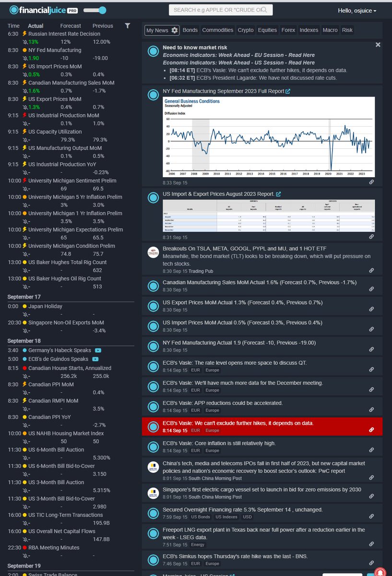The width and height of the screenshot is (392, 576).
Task: Open the calendar filter funnel icon
Action: [x=127, y=25]
